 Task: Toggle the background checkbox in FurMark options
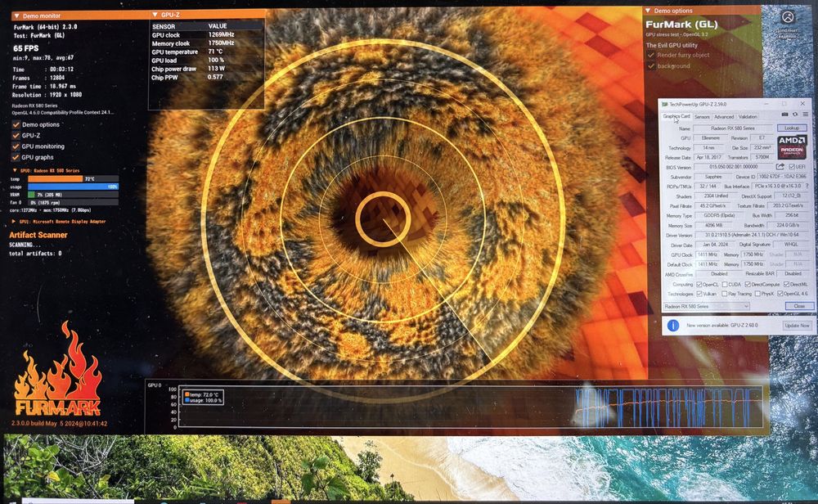tap(650, 66)
